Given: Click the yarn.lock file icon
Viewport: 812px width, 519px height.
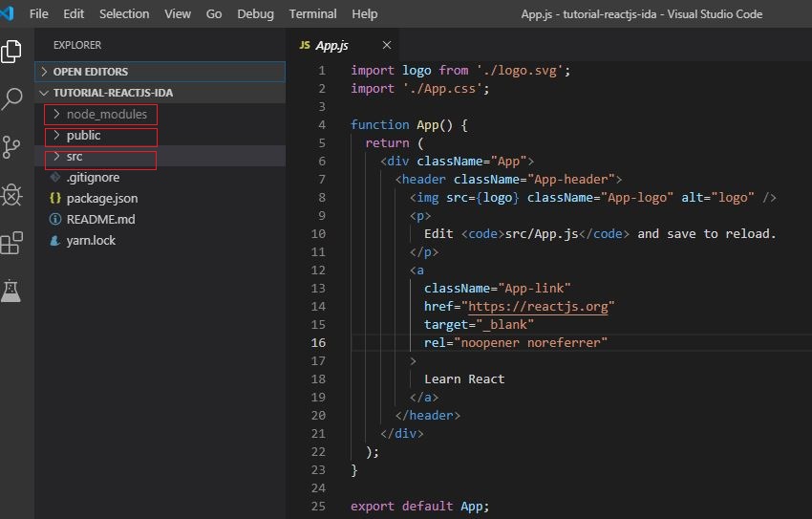Looking at the screenshot, I should (54, 240).
